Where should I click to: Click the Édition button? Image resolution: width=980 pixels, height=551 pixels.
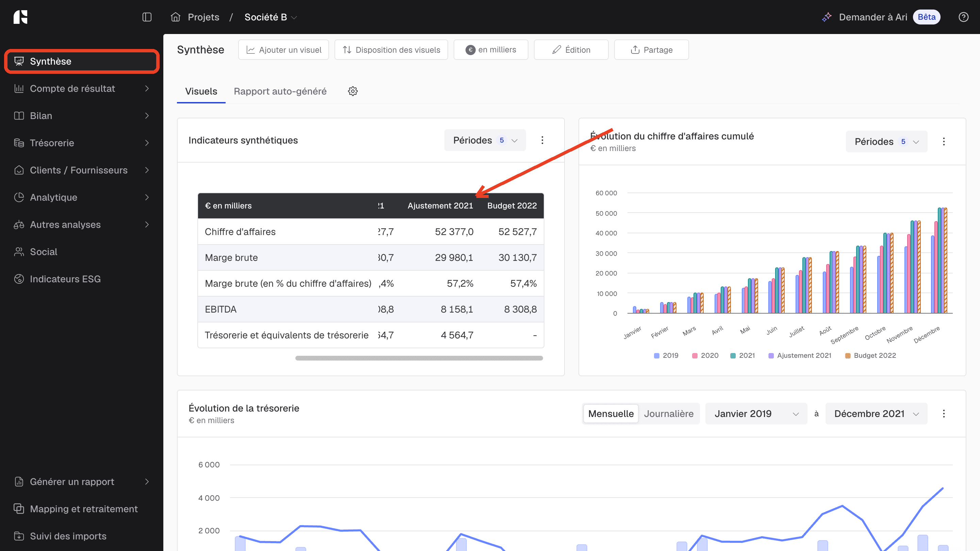(x=571, y=50)
